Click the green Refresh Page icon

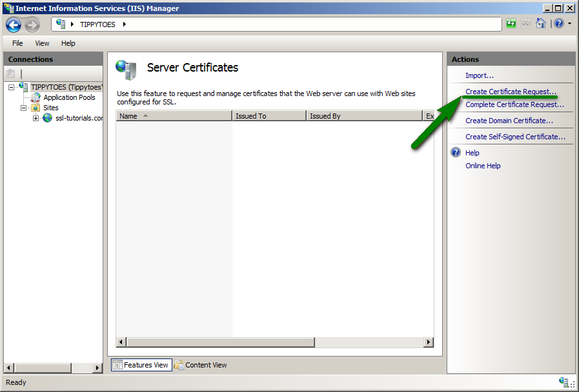pyautogui.click(x=511, y=24)
